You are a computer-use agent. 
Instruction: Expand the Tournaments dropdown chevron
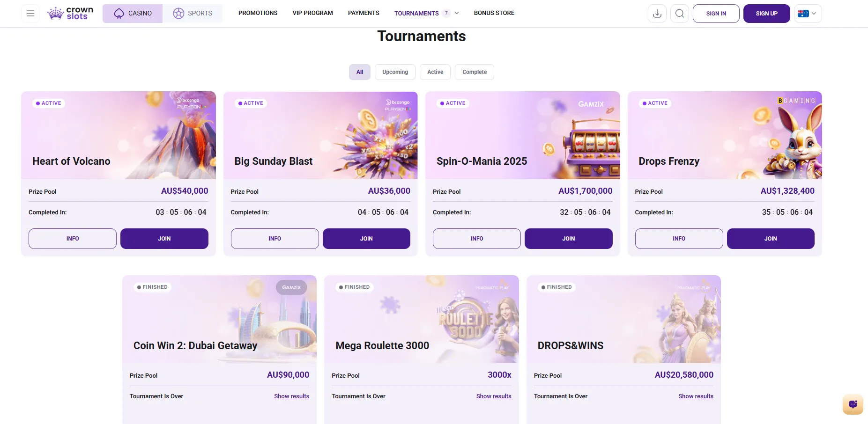457,13
